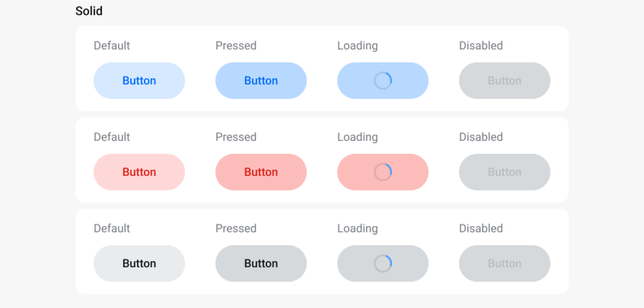Click the spinner inside the gray Loading button
Image resolution: width=644 pixels, height=308 pixels.
[383, 263]
